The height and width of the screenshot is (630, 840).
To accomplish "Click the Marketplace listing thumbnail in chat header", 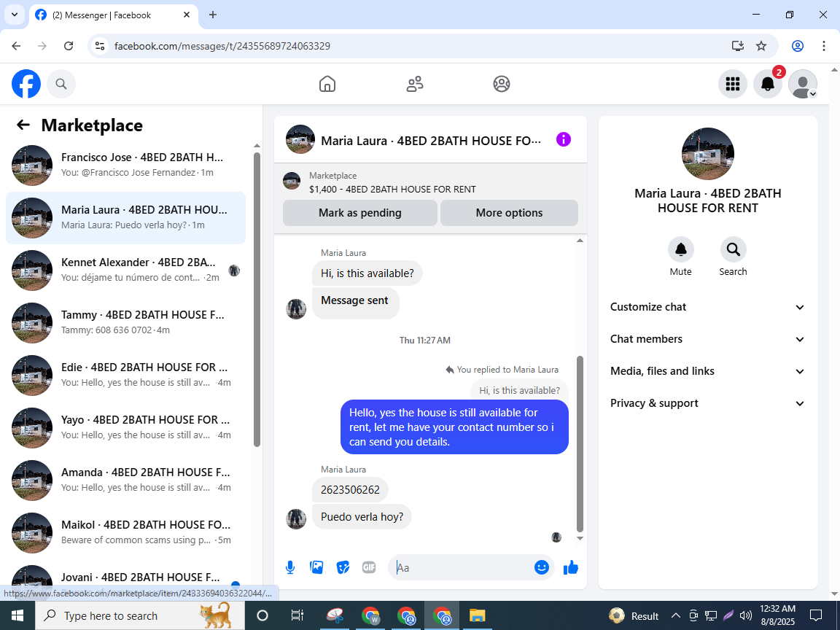I will coord(292,181).
